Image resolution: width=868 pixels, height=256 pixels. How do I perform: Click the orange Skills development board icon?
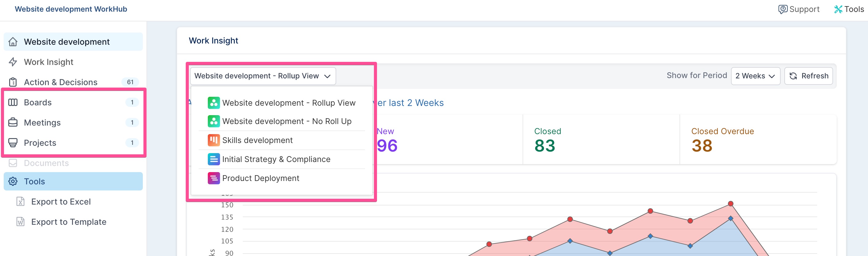click(214, 140)
